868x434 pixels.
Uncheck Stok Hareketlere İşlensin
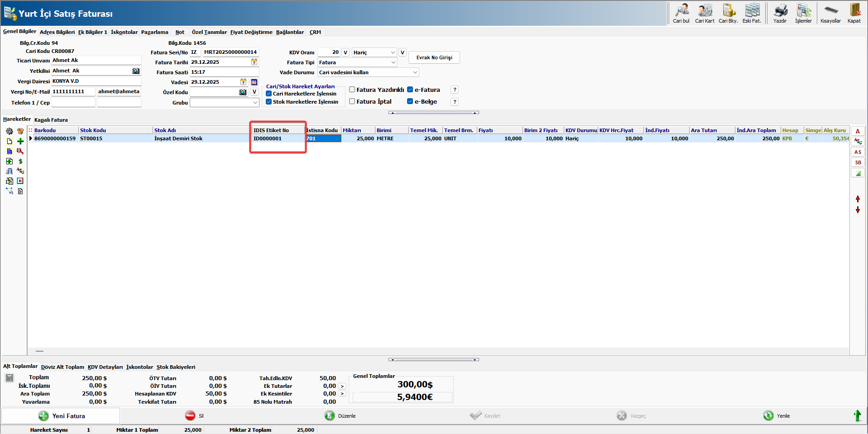point(269,102)
